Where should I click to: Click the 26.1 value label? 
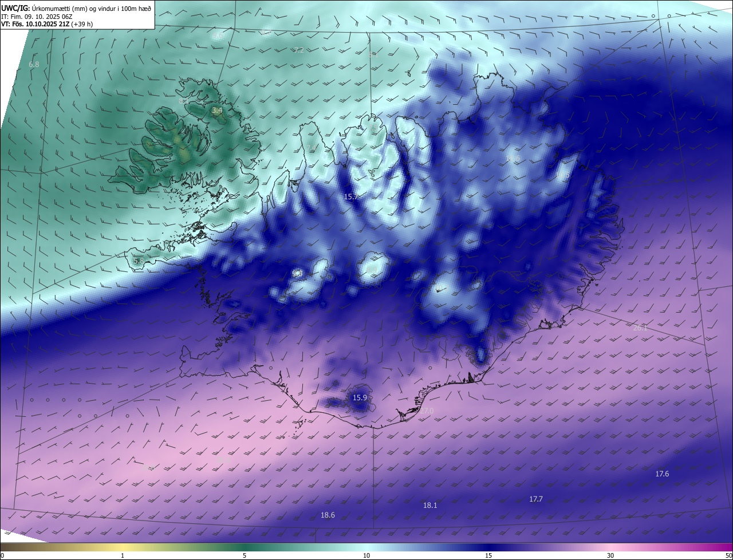click(x=640, y=328)
